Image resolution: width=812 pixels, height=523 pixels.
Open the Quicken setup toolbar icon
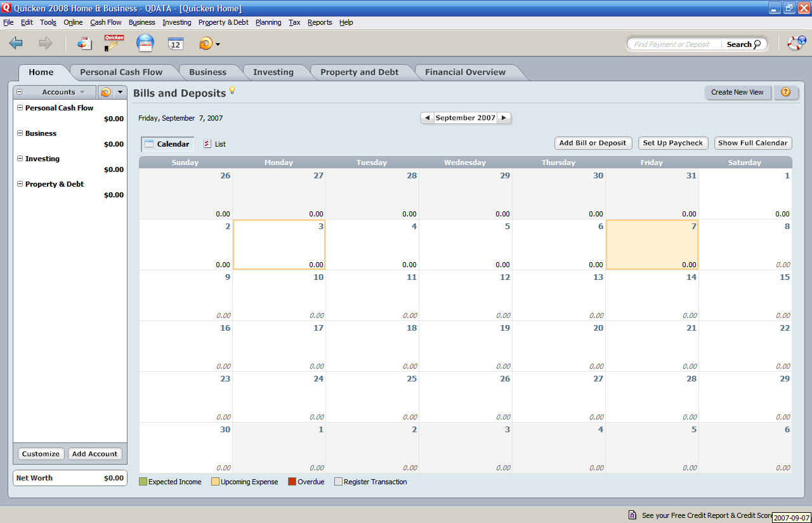[114, 43]
